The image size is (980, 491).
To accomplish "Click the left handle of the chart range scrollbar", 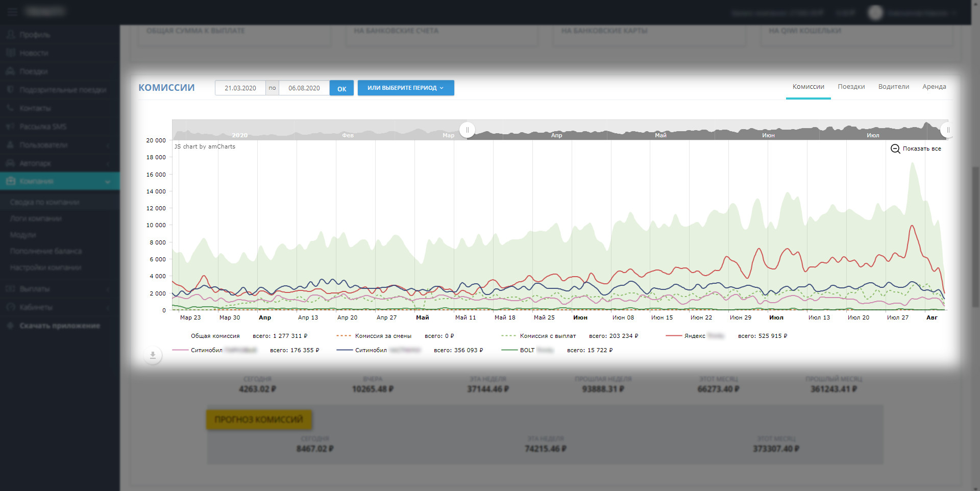I will [x=467, y=130].
